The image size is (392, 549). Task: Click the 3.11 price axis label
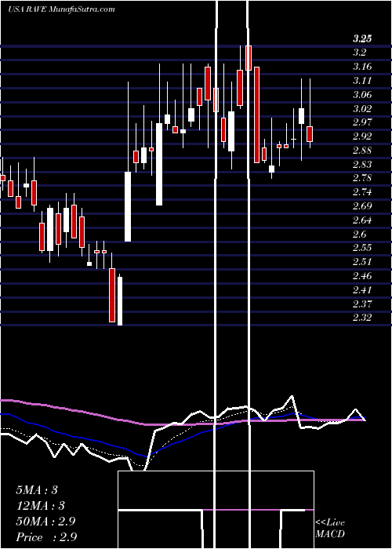pos(362,81)
